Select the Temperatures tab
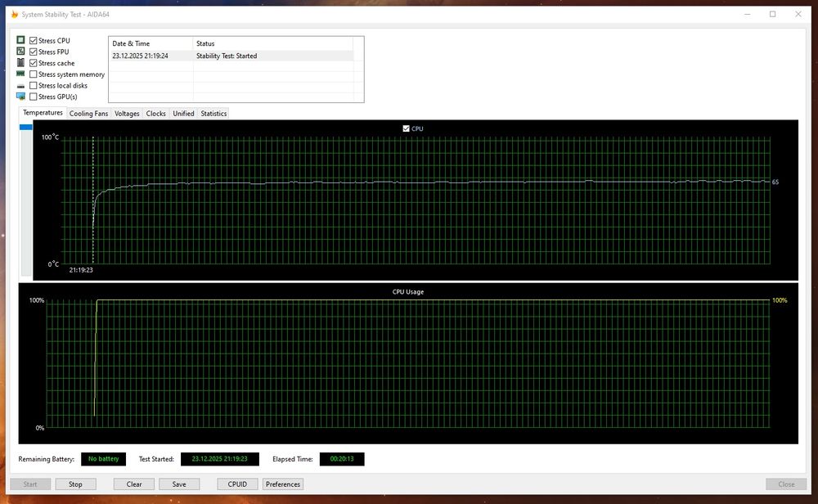Screen dimensions: 818x504 (x=43, y=113)
